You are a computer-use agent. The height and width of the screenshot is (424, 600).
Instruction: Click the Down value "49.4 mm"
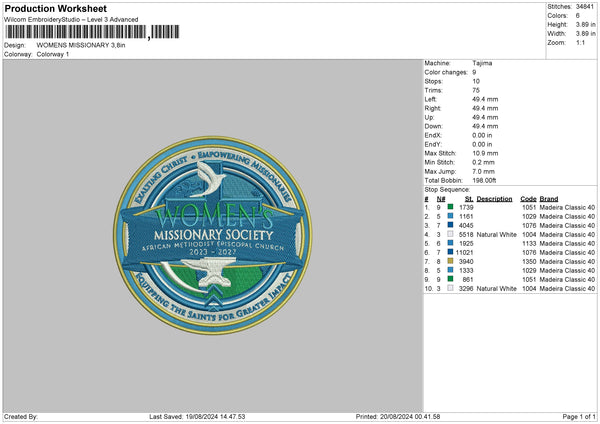click(485, 126)
